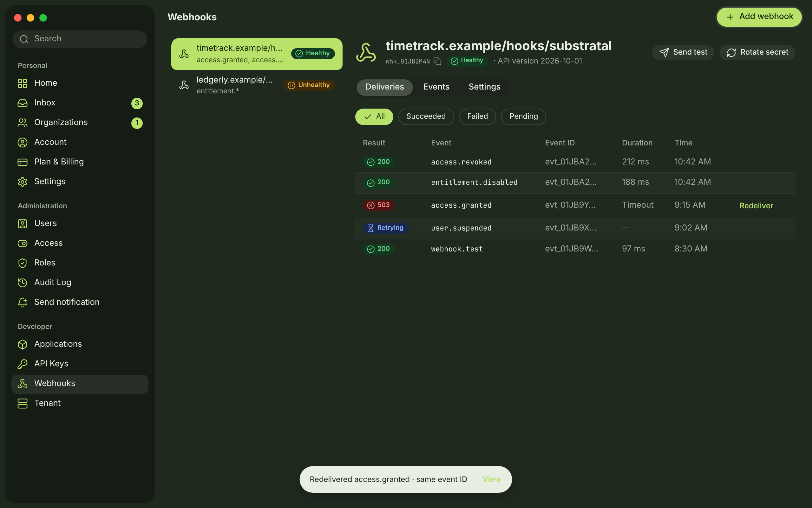Image resolution: width=812 pixels, height=508 pixels.
Task: Click the Duration column header
Action: pyautogui.click(x=637, y=143)
